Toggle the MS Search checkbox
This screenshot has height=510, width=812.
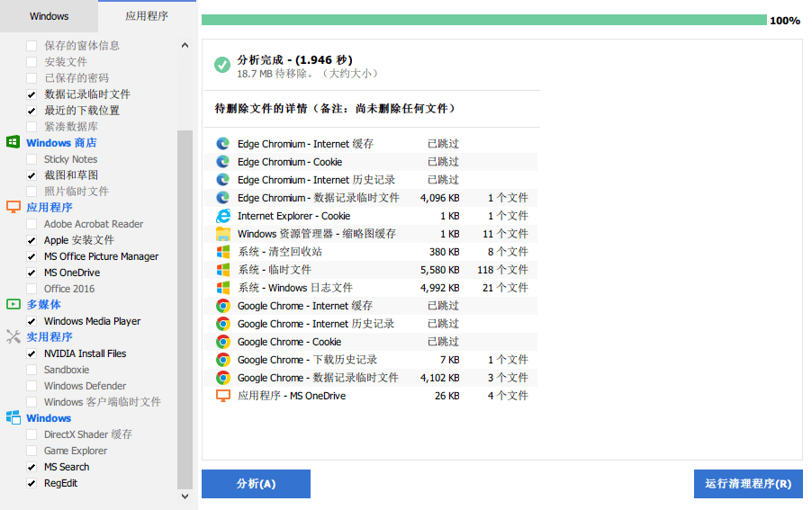[32, 467]
